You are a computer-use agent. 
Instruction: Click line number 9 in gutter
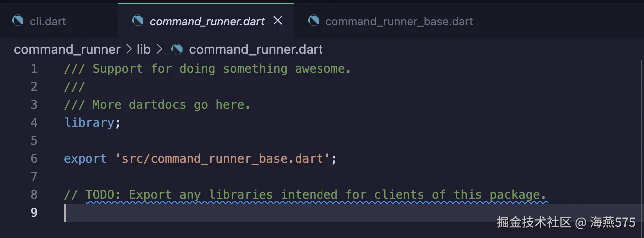click(x=34, y=213)
